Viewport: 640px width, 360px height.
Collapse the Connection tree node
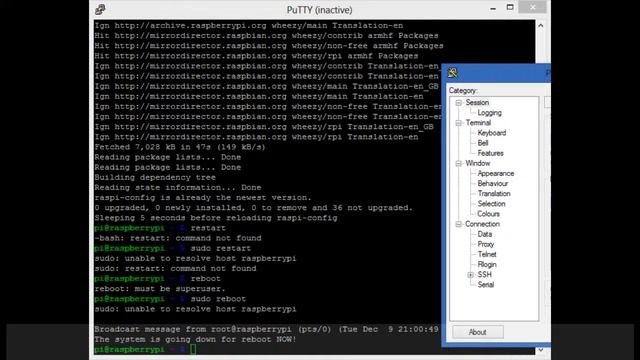pos(458,224)
